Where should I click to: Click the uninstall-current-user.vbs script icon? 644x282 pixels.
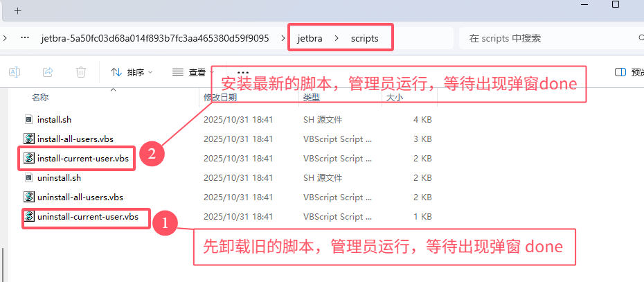point(28,216)
